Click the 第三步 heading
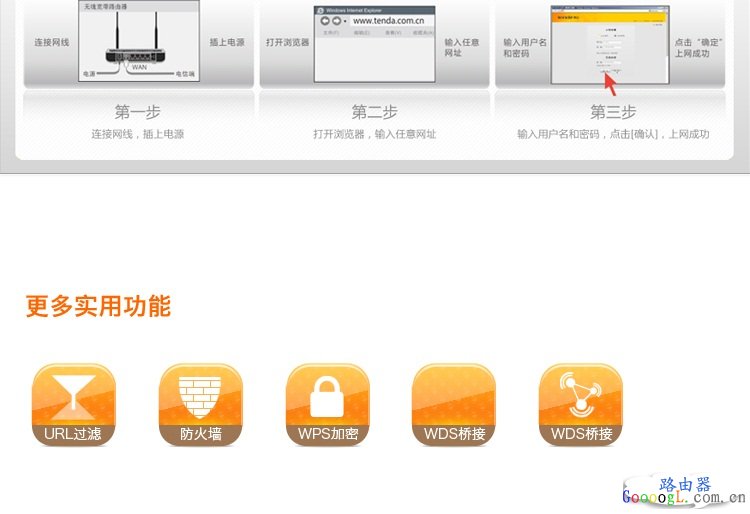 [x=612, y=112]
